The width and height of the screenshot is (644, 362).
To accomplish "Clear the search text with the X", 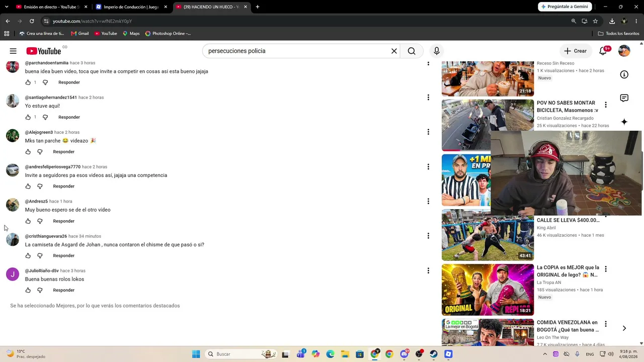I will 394,51.
